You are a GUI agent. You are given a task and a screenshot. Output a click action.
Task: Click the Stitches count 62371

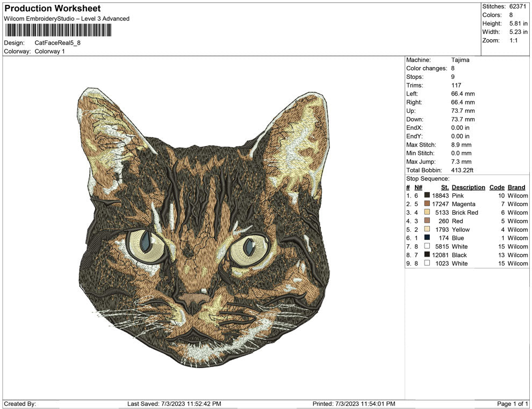coord(517,7)
